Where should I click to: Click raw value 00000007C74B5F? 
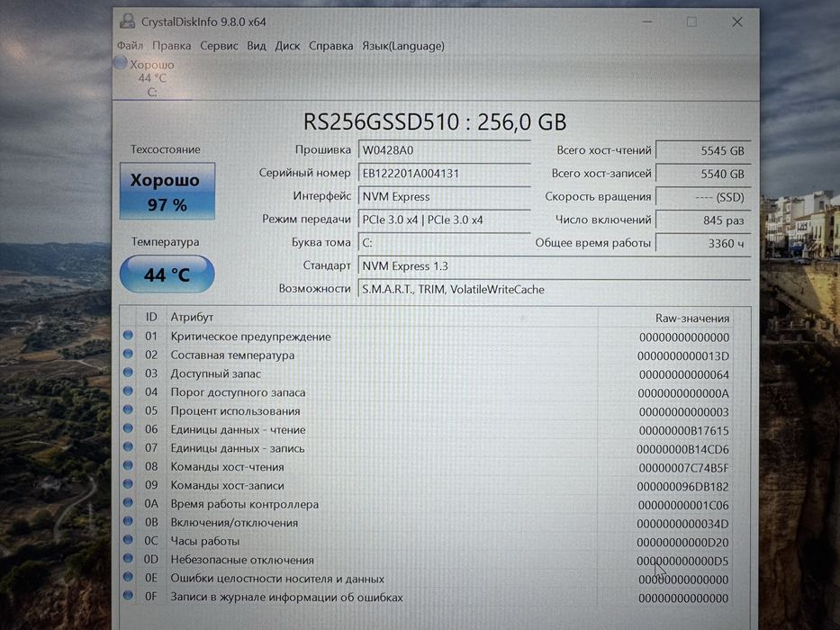coord(683,468)
